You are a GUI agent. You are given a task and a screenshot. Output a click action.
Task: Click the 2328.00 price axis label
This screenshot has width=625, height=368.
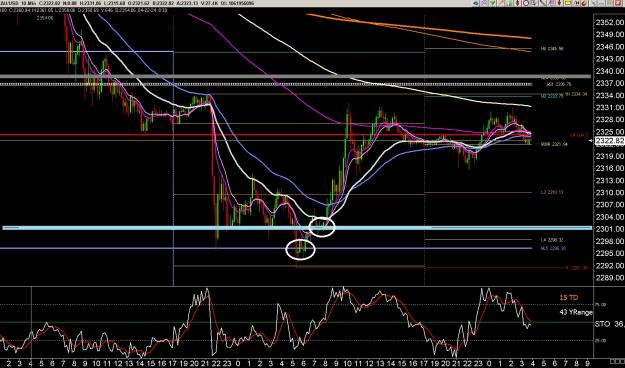click(x=609, y=120)
